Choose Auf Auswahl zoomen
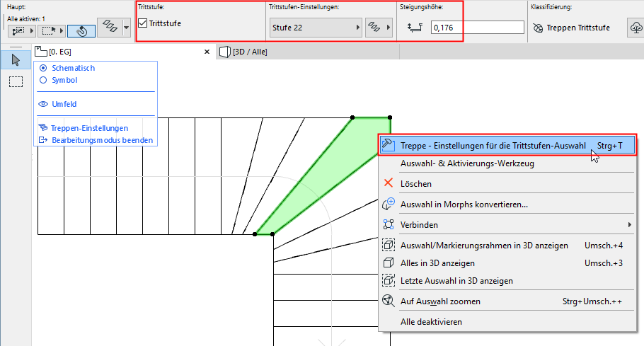Viewport: 644px width, 346px height. click(x=507, y=301)
